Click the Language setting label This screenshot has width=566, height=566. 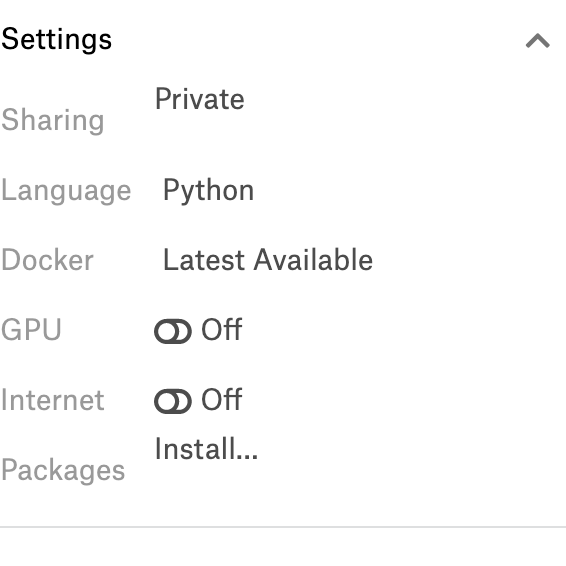pyautogui.click(x=66, y=191)
